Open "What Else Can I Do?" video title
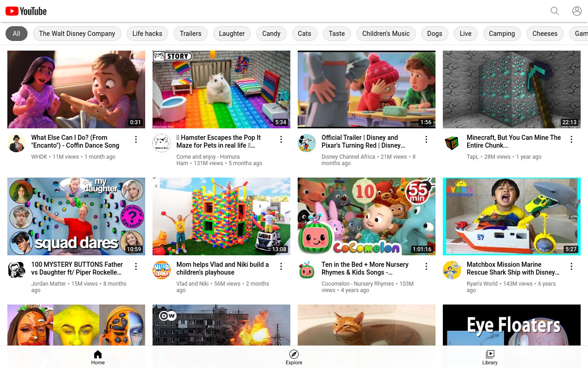The image size is (588, 368). tap(75, 141)
